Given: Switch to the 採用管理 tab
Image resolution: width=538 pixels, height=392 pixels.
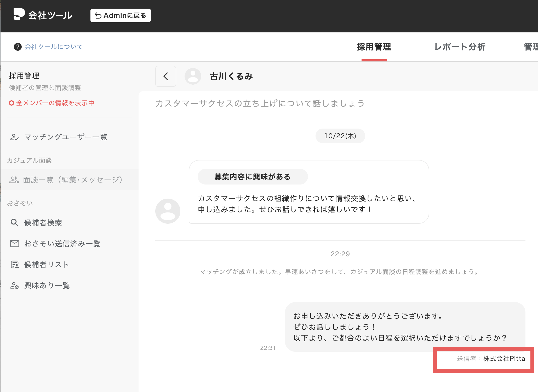Looking at the screenshot, I should point(374,47).
